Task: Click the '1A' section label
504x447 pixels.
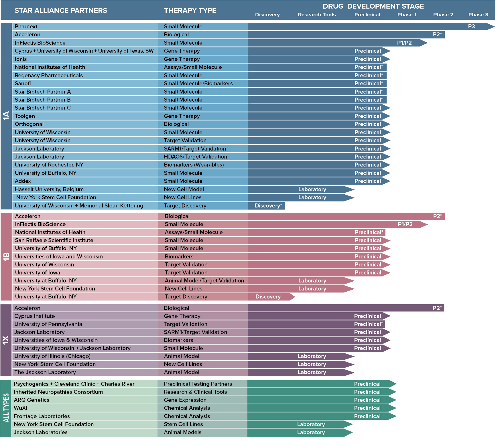Action: 6,116
